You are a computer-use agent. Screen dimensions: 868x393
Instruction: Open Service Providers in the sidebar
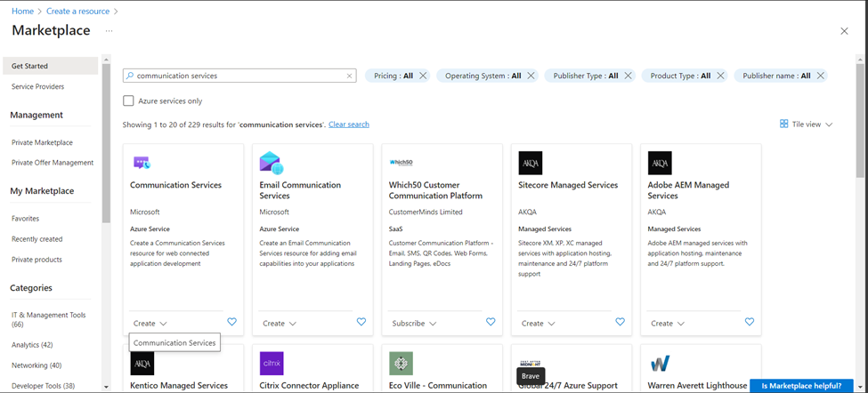point(37,86)
